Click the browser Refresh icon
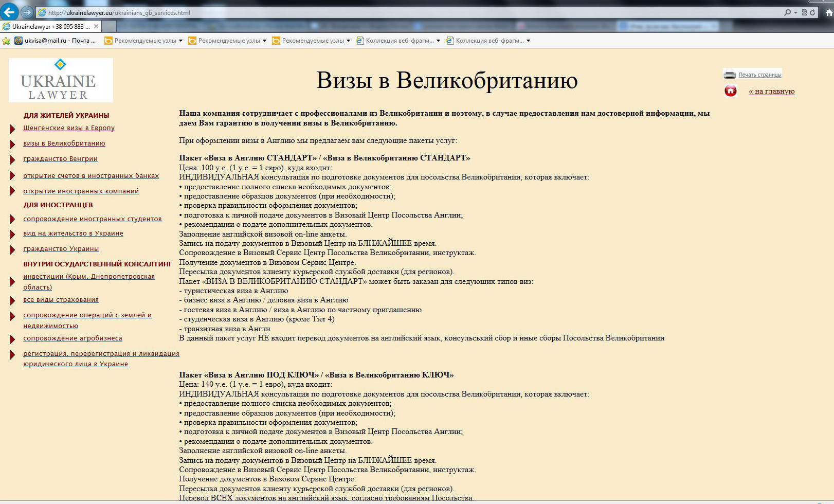834x504 pixels. click(811, 12)
